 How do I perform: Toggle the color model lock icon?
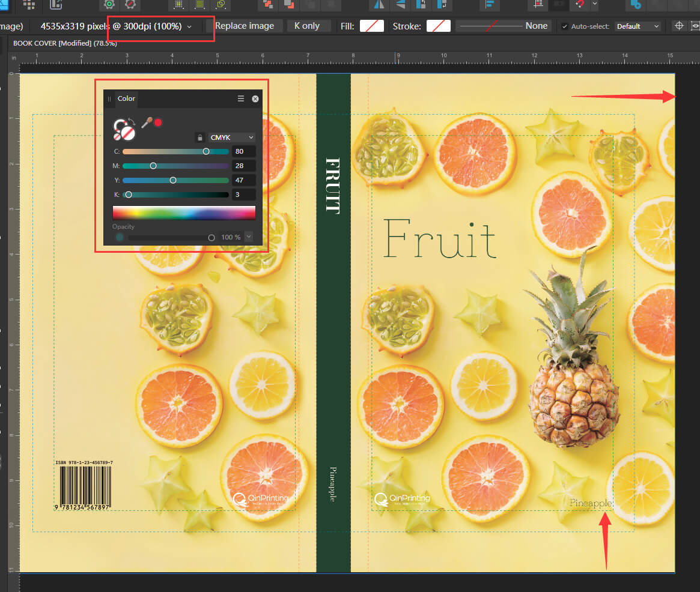199,137
